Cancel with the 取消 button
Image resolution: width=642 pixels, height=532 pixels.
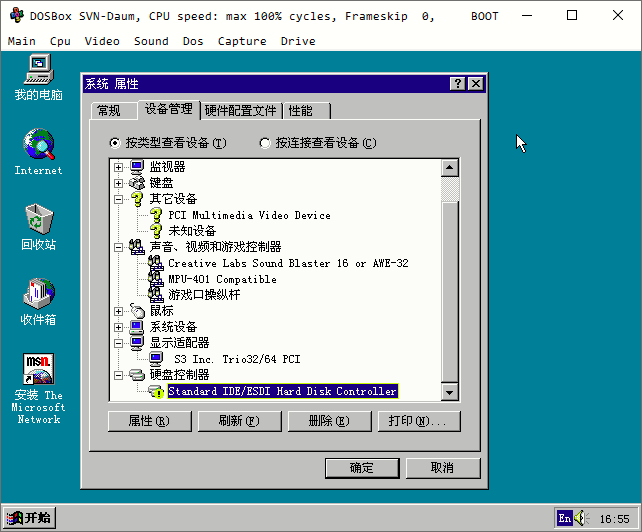pos(443,468)
